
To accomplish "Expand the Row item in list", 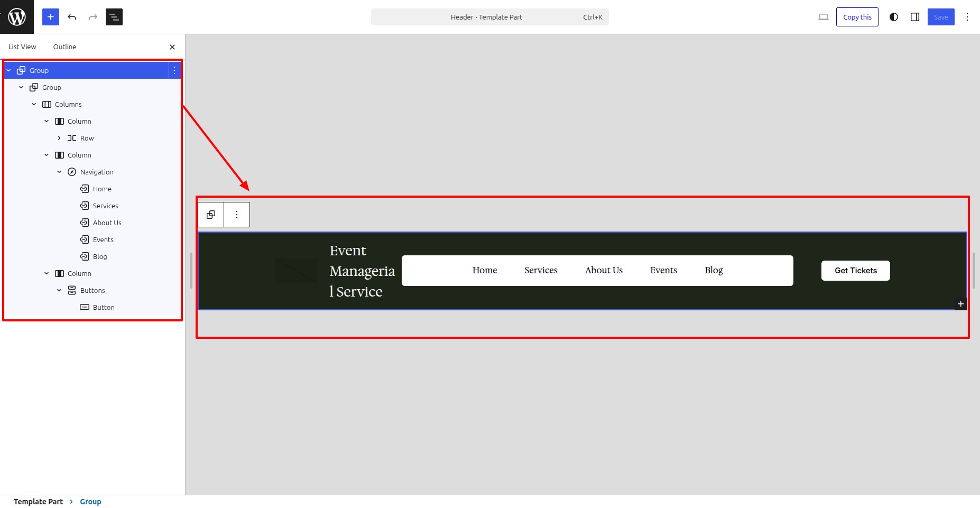I will 59,138.
